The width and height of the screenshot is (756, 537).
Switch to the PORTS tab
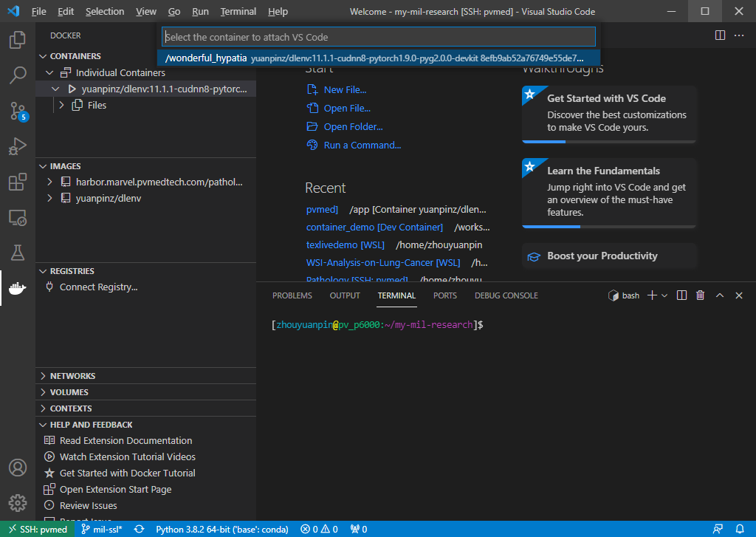[444, 295]
